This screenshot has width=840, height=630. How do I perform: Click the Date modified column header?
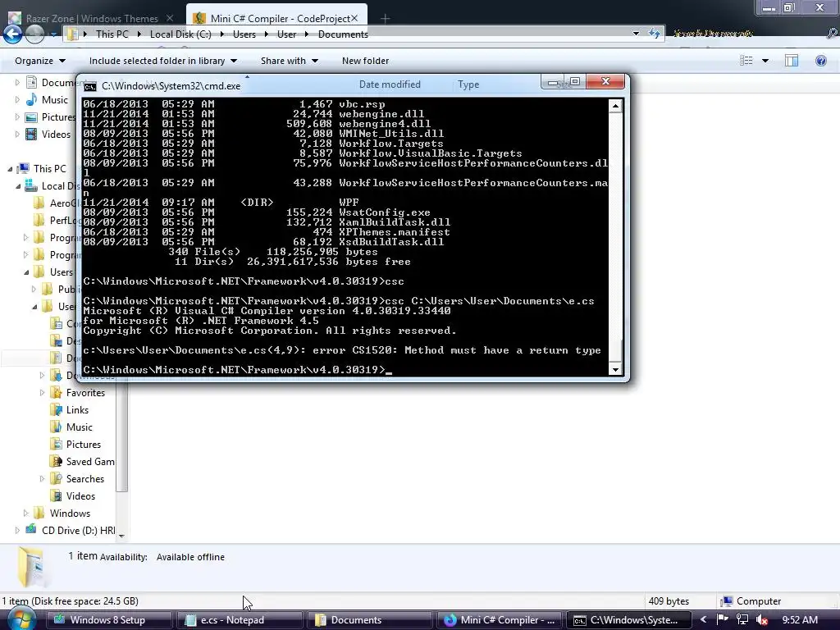point(390,84)
